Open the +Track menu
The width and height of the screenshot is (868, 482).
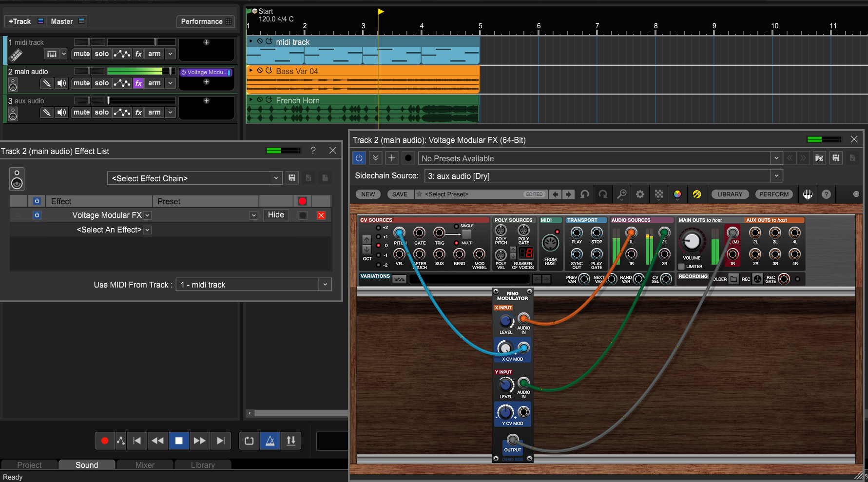(x=25, y=21)
